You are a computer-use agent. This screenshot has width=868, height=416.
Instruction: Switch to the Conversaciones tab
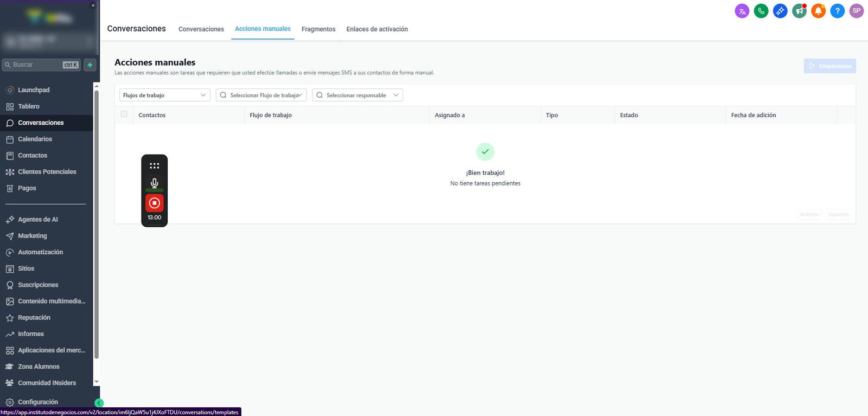click(x=201, y=29)
